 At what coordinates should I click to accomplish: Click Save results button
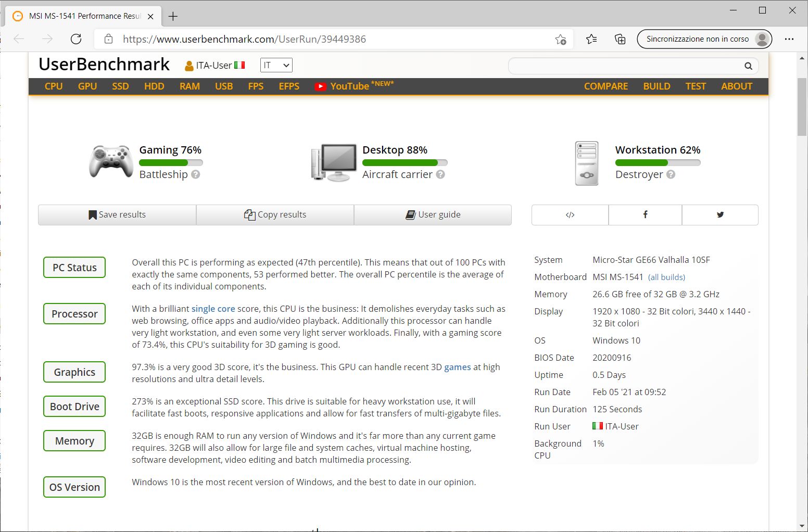point(117,215)
